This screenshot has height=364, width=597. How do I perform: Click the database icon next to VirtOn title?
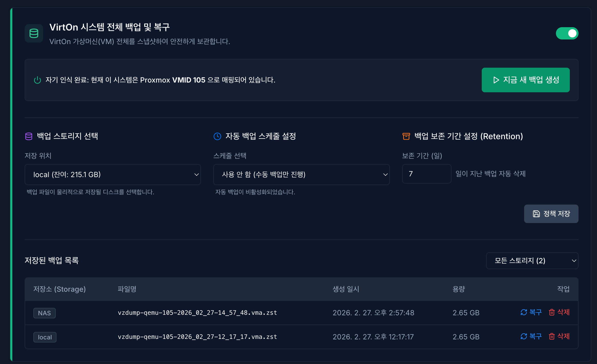pyautogui.click(x=34, y=33)
